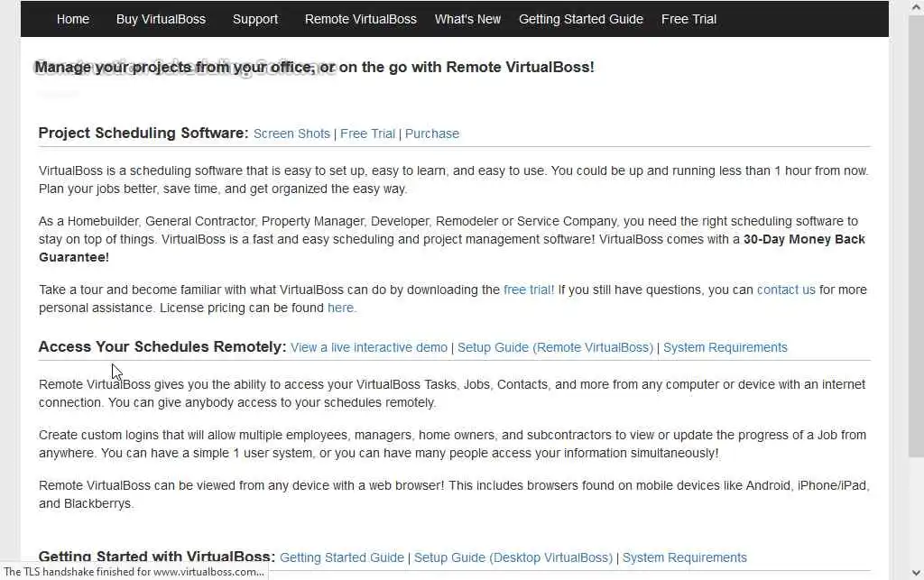Image resolution: width=924 pixels, height=580 pixels.
Task: Open Setup Guide (Desktop VirtualBoss) link
Action: [513, 557]
